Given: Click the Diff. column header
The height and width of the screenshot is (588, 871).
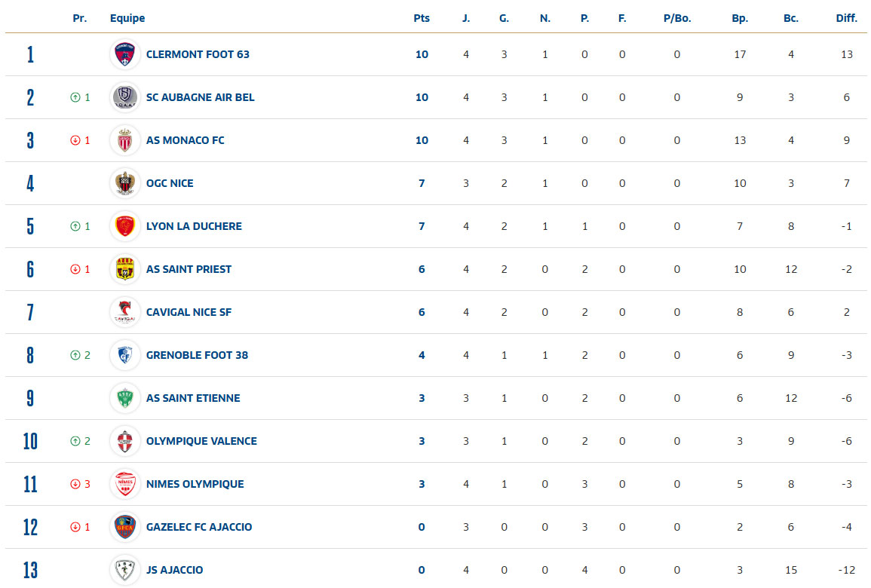Looking at the screenshot, I should 846,18.
